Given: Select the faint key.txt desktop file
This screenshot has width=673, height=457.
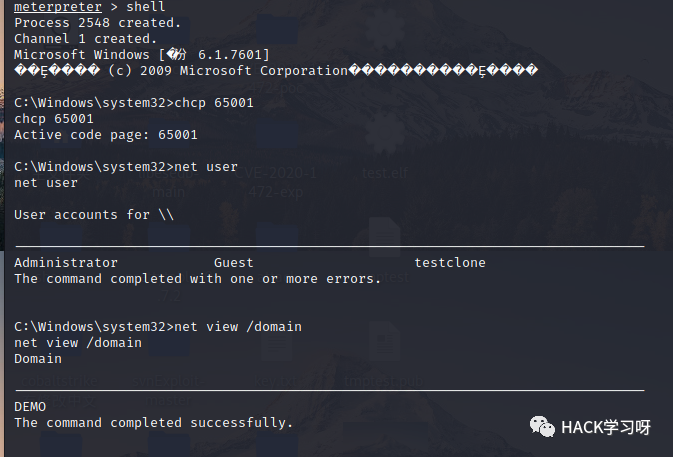Looking at the screenshot, I should tap(275, 381).
